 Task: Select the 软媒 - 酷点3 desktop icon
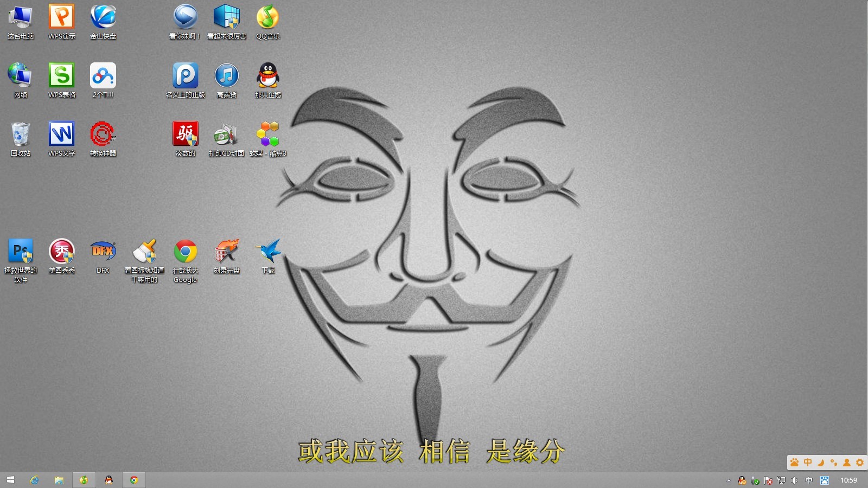268,139
